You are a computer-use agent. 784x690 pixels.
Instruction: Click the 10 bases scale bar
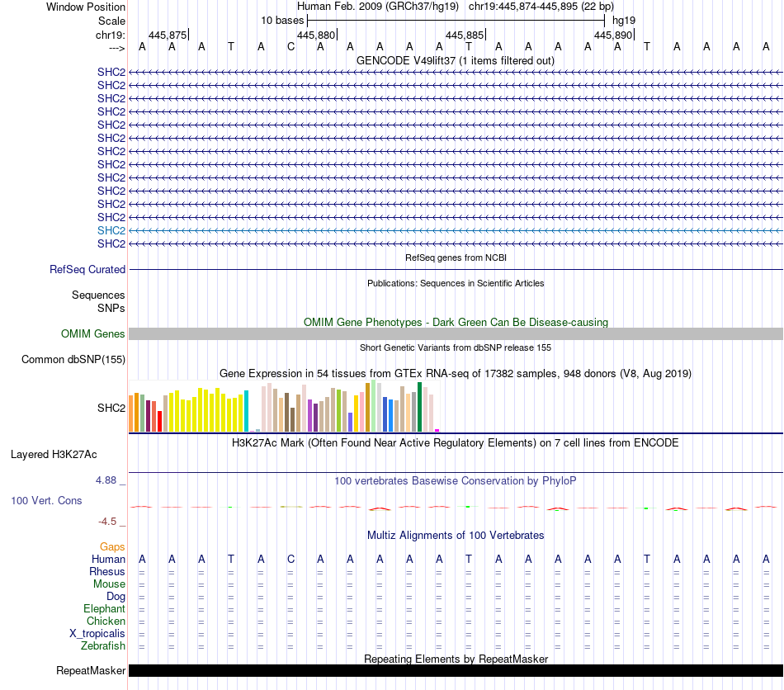pyautogui.click(x=455, y=20)
